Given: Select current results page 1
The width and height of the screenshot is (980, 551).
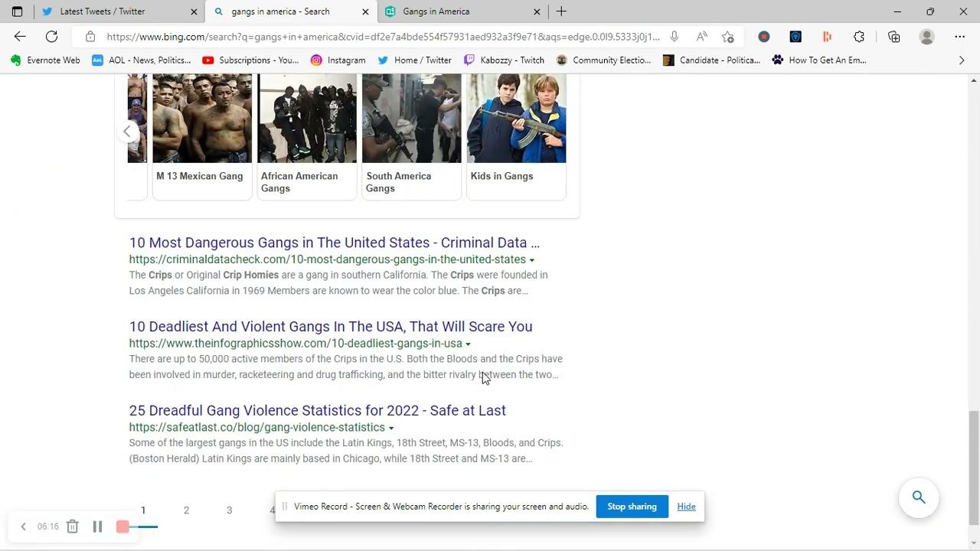Looking at the screenshot, I should pyautogui.click(x=143, y=510).
